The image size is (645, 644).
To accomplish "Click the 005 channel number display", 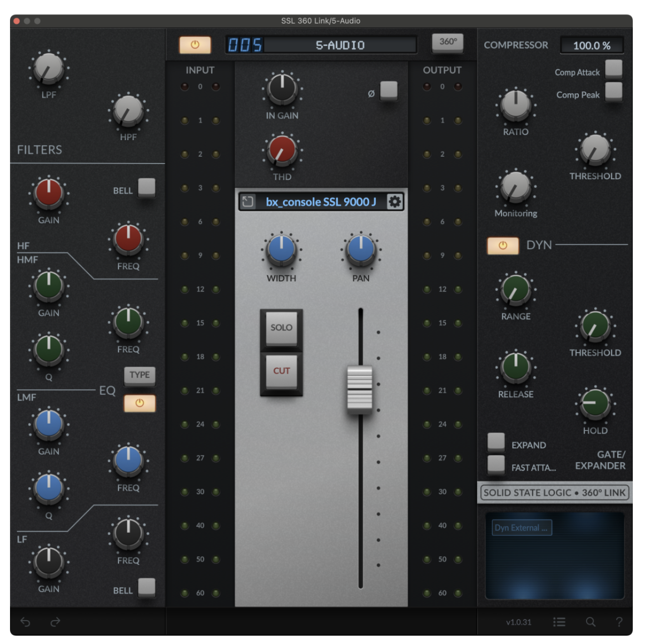I will coord(245,45).
